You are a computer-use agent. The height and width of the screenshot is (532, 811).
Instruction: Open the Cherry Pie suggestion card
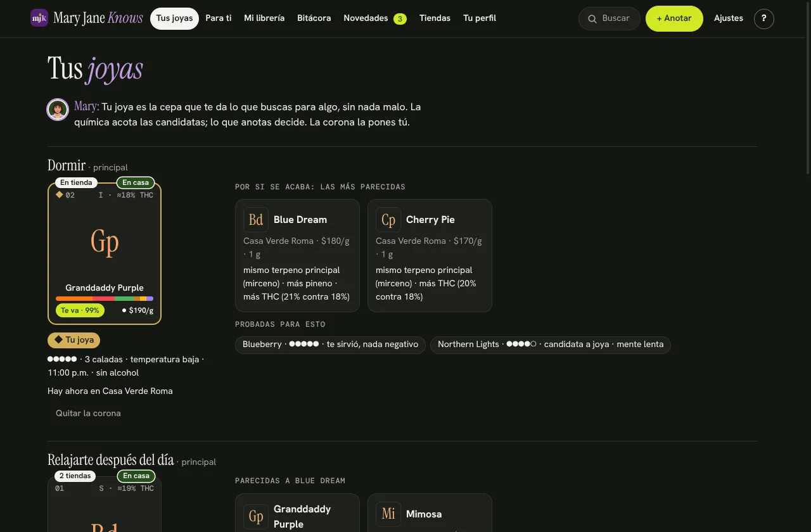click(x=430, y=256)
